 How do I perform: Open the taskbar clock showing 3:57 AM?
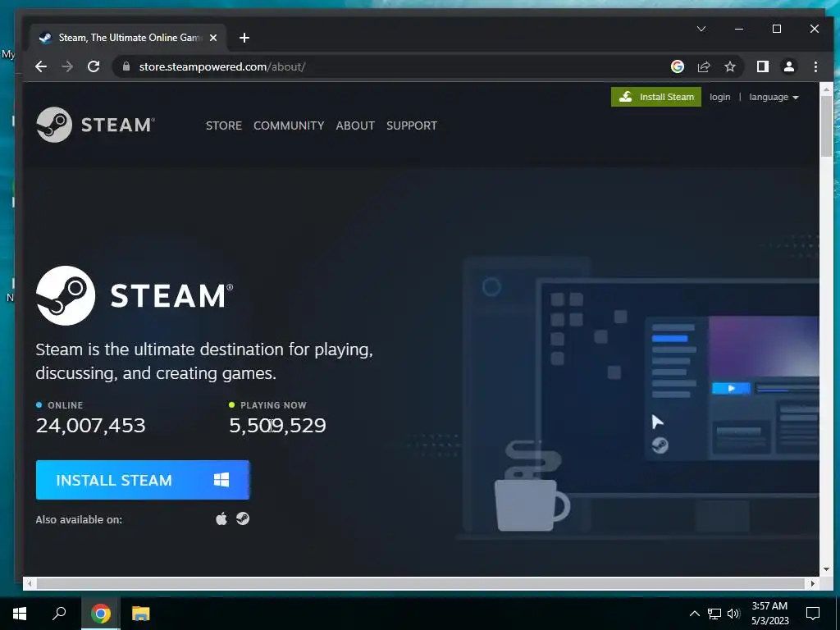(x=769, y=614)
